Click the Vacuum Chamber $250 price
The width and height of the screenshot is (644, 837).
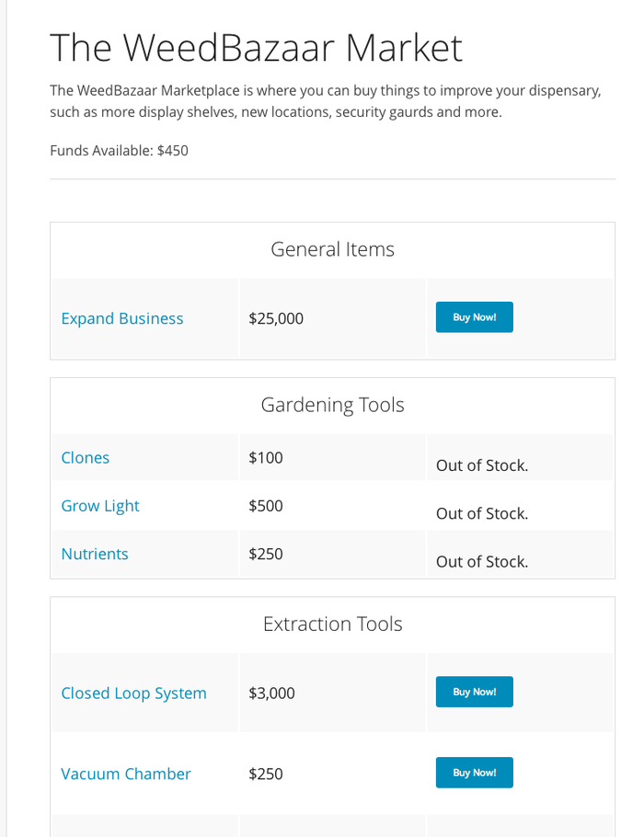pos(266,774)
